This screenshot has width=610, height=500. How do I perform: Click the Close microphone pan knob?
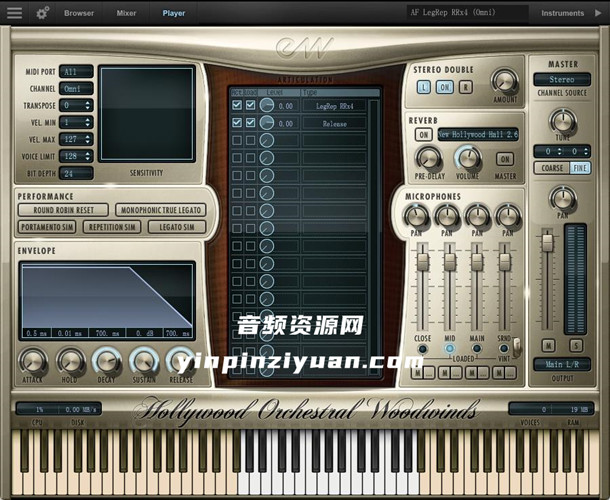416,216
